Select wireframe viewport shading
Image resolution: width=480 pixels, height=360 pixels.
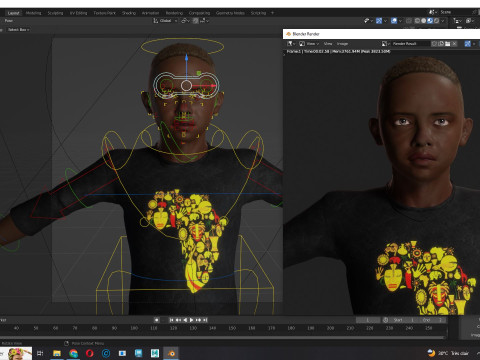click(x=417, y=21)
